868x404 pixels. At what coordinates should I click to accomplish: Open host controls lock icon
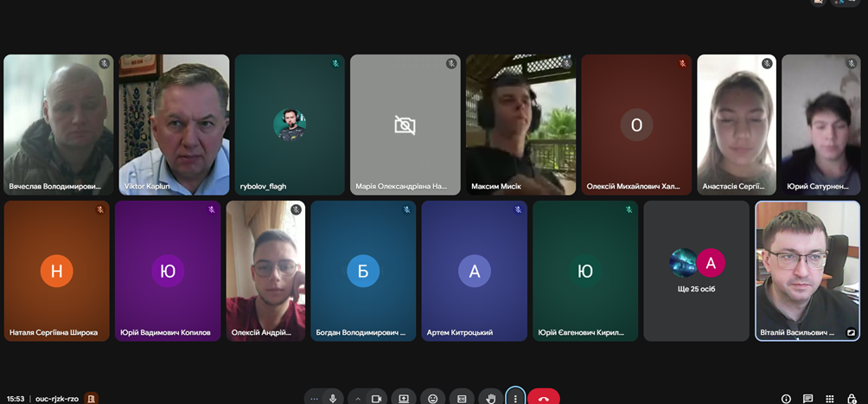tap(852, 399)
